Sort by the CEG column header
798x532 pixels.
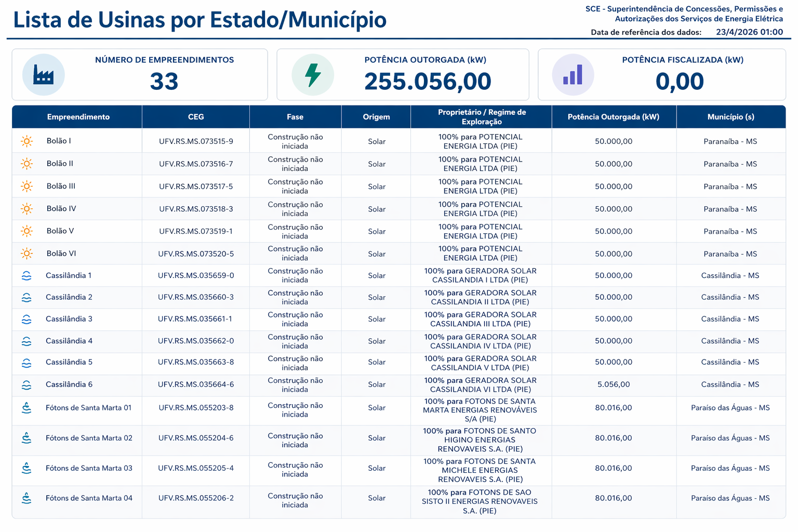tap(196, 117)
